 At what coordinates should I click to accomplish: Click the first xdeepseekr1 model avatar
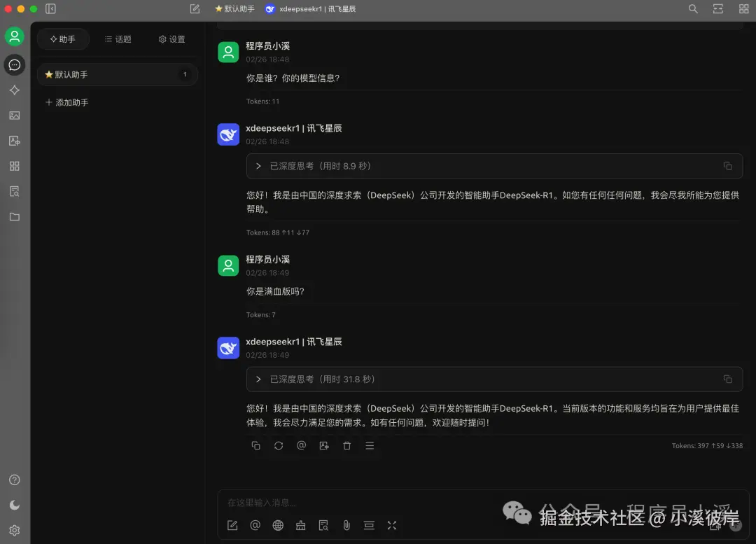pos(228,134)
